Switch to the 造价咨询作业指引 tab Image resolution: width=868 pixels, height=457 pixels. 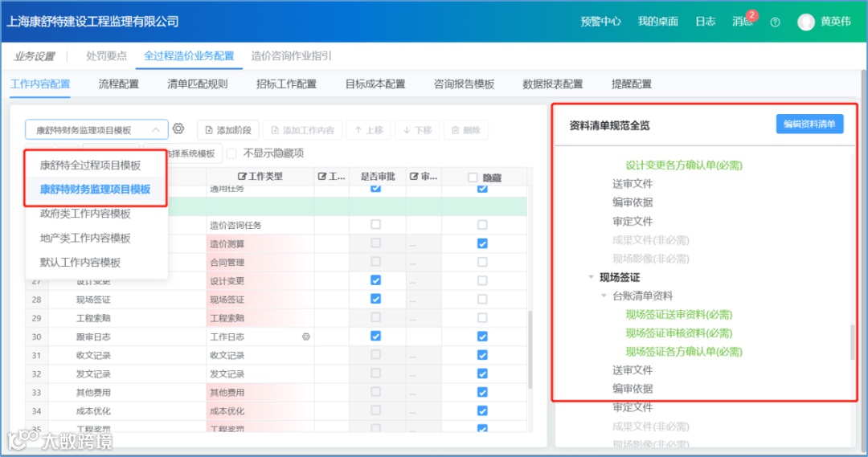pyautogui.click(x=291, y=56)
